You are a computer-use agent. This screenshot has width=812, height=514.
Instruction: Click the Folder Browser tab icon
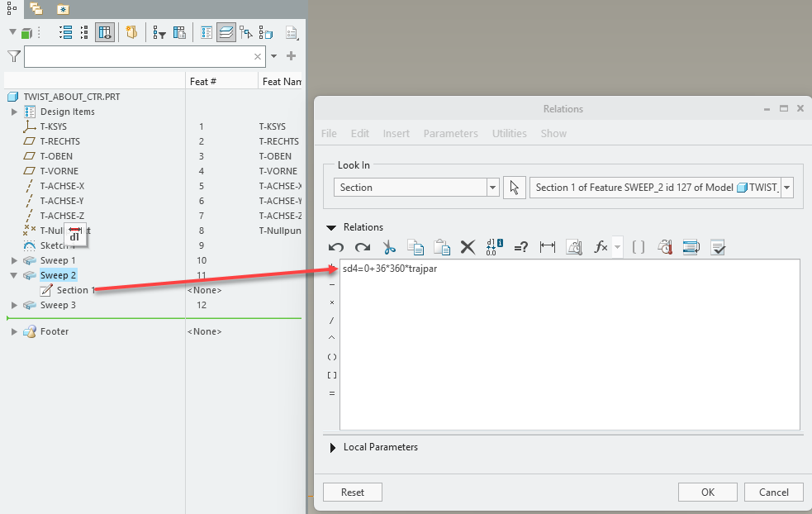point(36,8)
